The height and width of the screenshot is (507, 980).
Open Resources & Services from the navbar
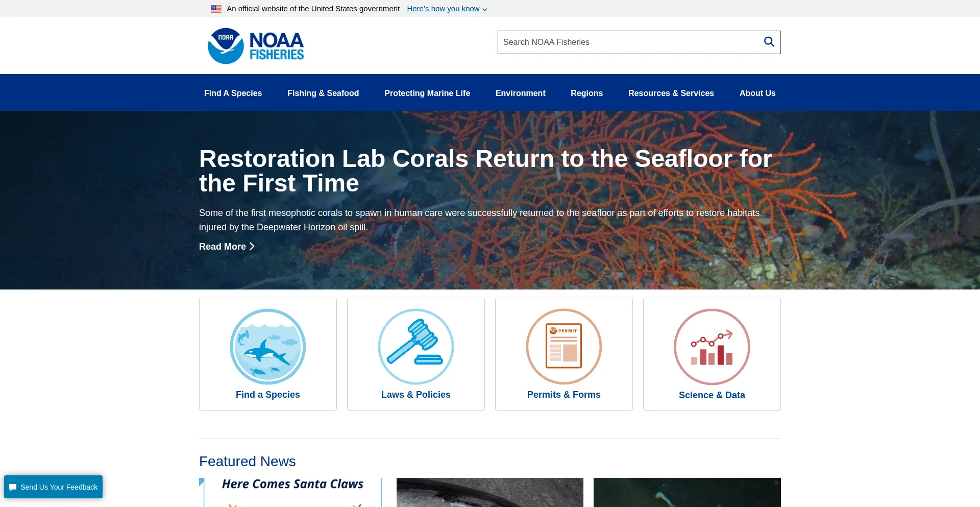tap(671, 93)
